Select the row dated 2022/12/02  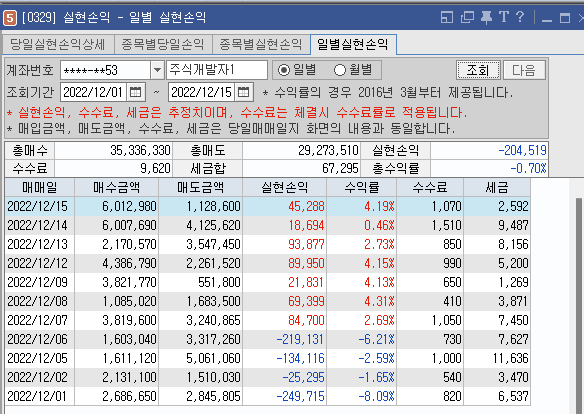[x=268, y=377]
